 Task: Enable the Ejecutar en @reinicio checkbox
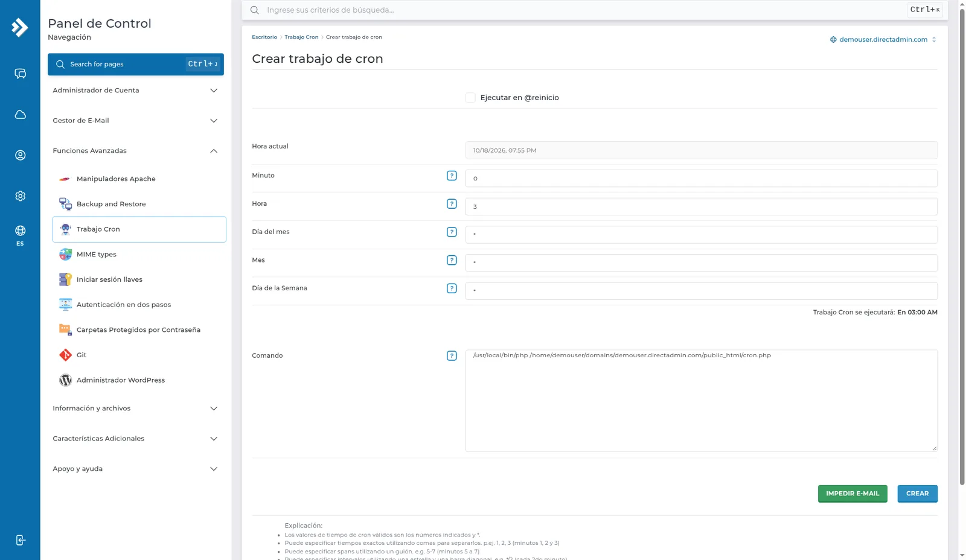[x=470, y=98]
